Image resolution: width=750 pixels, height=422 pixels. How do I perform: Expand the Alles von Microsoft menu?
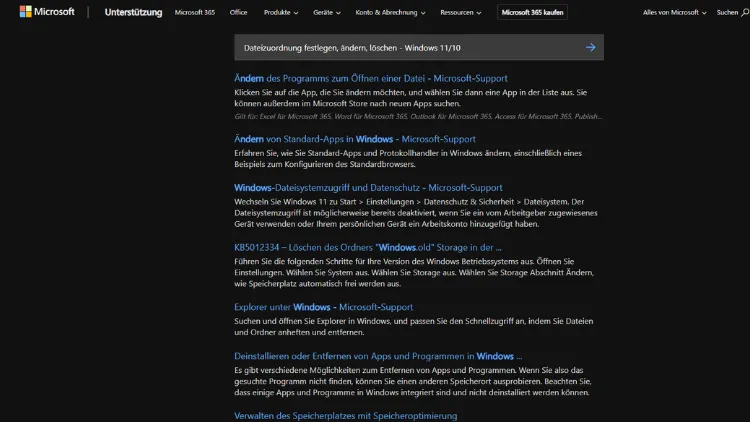click(674, 12)
